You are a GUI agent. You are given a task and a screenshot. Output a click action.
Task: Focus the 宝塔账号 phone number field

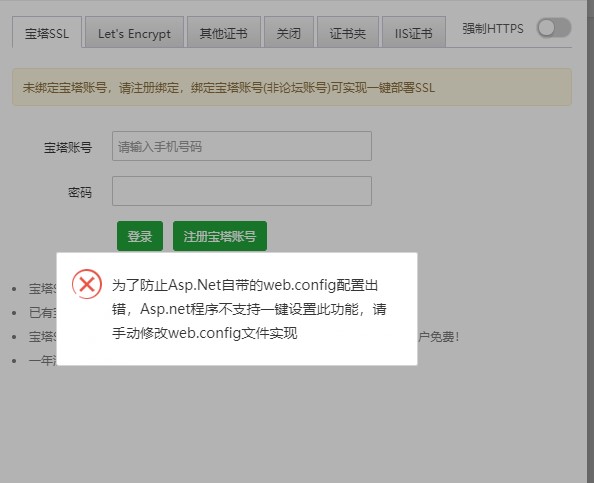[x=242, y=146]
